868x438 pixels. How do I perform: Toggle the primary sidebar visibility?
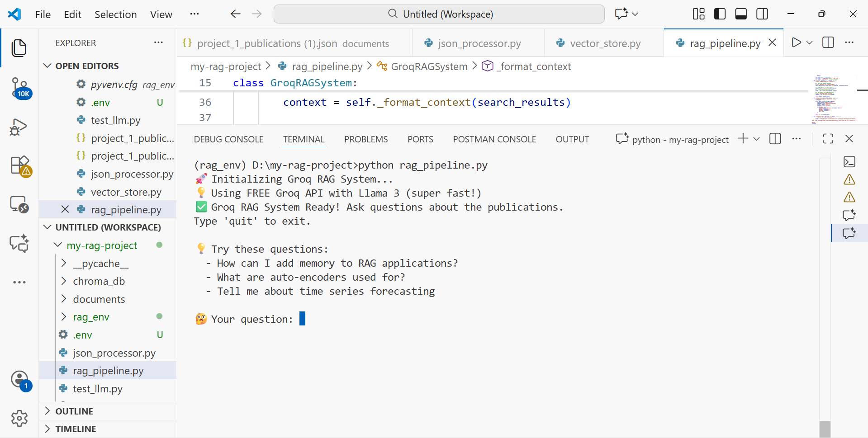[x=719, y=14]
